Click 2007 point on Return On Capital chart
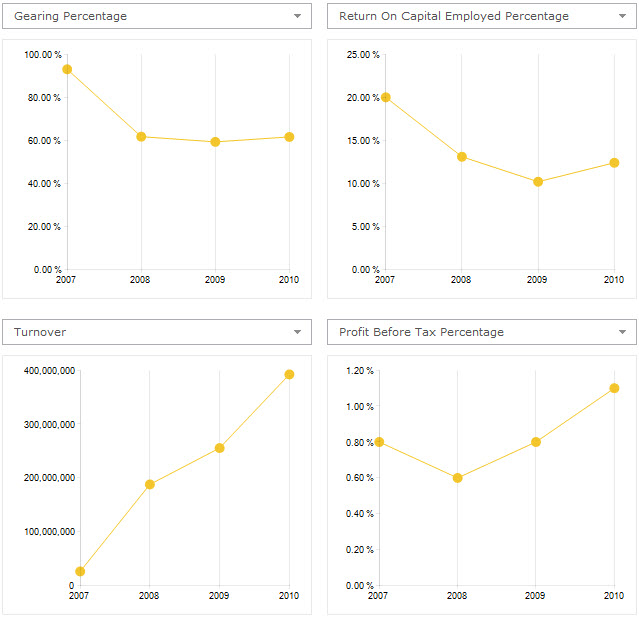This screenshot has width=639, height=618. (386, 97)
